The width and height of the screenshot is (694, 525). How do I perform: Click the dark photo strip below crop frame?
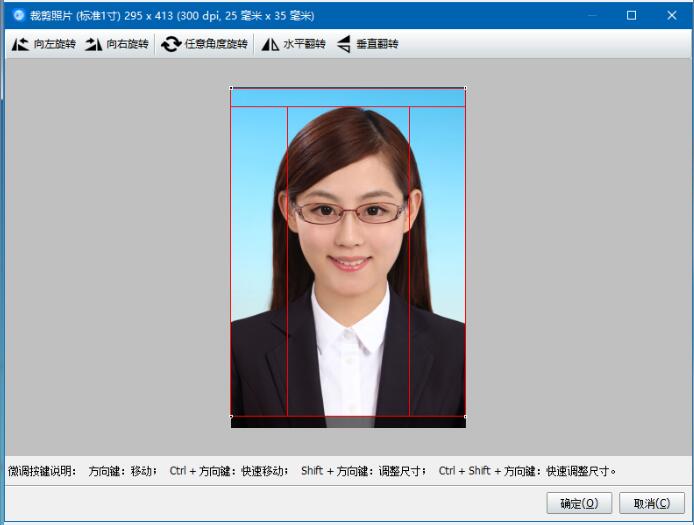(348, 423)
